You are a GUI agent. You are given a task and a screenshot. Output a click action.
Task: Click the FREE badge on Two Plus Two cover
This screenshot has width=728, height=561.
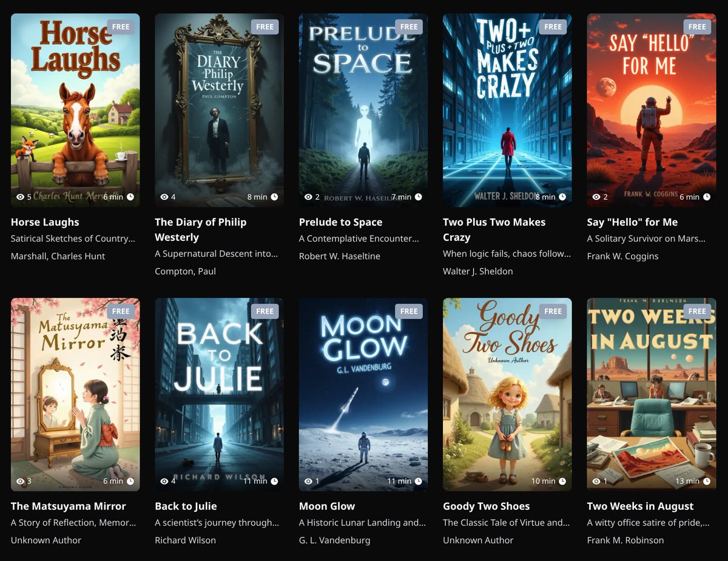(553, 27)
